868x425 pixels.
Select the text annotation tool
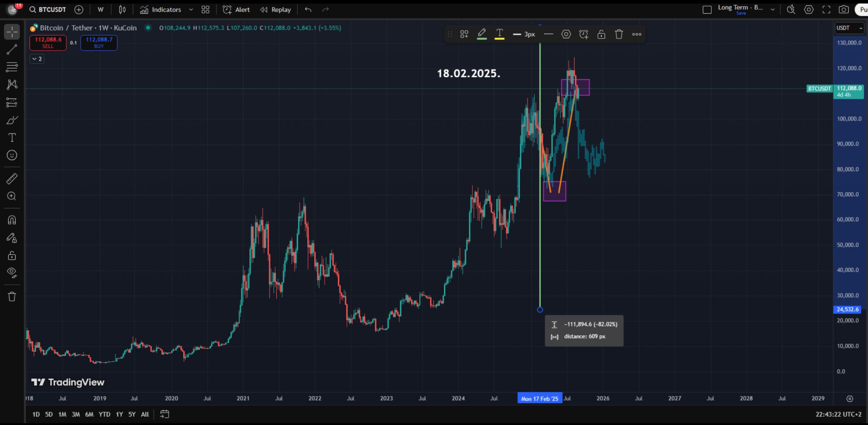click(x=12, y=137)
